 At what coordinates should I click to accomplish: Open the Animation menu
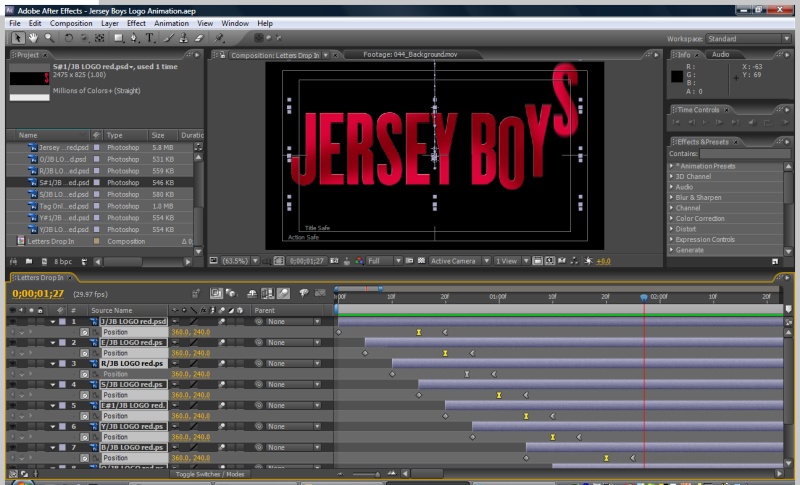coord(171,23)
